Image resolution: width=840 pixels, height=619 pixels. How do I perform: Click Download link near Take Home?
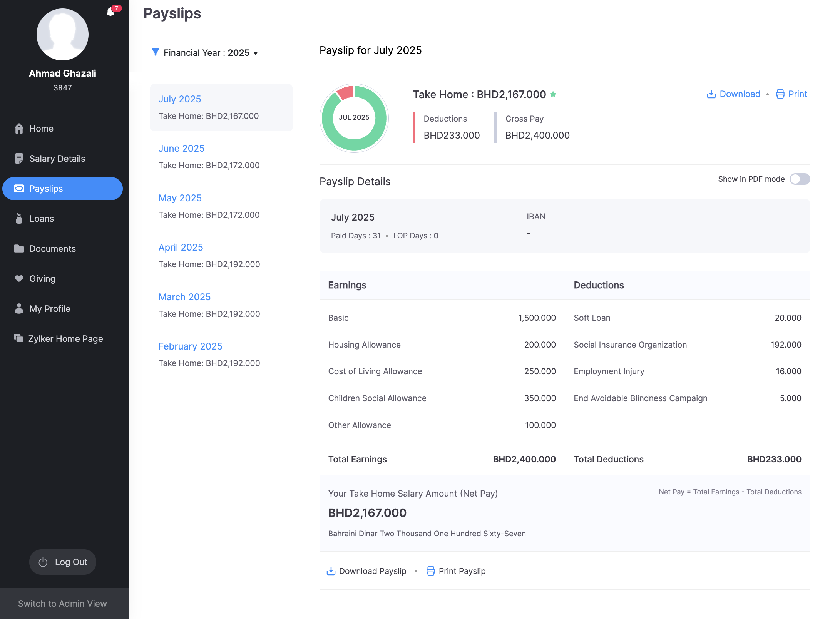[x=733, y=94]
